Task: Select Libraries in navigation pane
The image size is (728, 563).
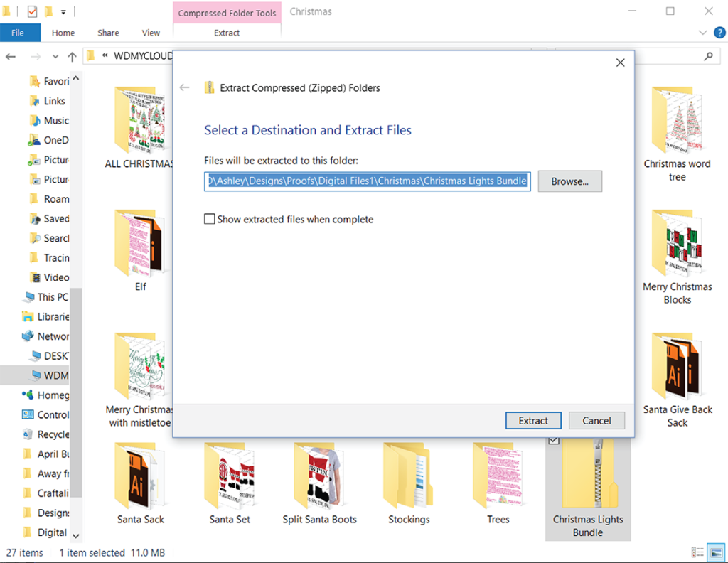Action: click(x=46, y=316)
